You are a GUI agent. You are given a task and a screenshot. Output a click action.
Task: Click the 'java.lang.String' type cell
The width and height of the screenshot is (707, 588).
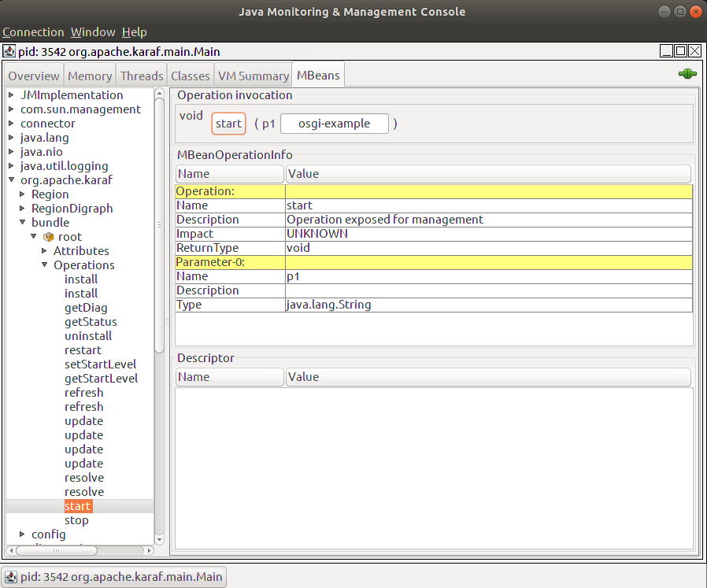point(489,305)
